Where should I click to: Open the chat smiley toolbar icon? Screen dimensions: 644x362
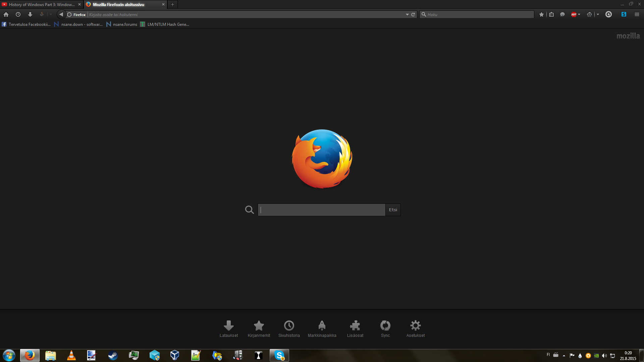click(x=562, y=14)
